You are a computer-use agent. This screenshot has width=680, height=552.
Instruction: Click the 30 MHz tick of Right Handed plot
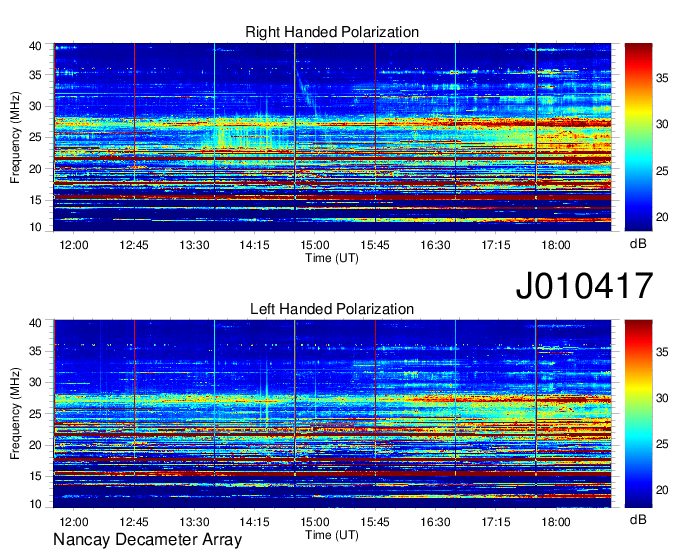click(36, 106)
